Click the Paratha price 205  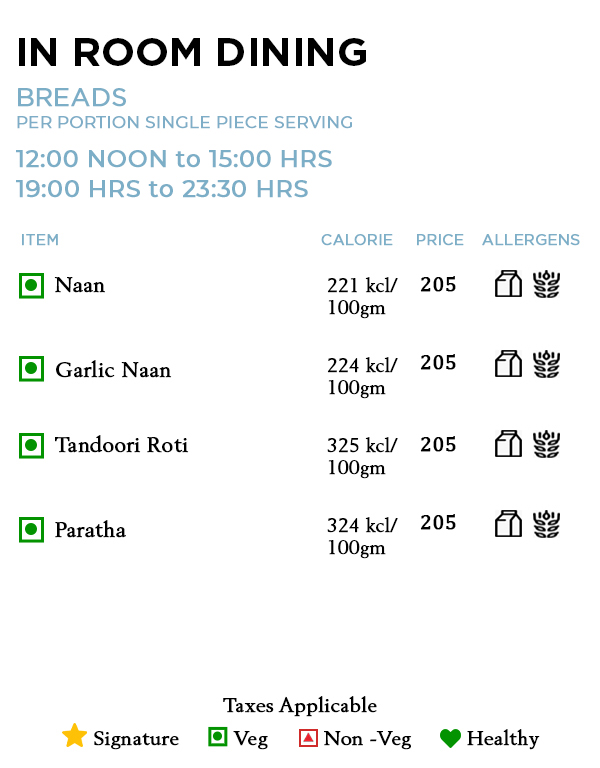pyautogui.click(x=438, y=523)
